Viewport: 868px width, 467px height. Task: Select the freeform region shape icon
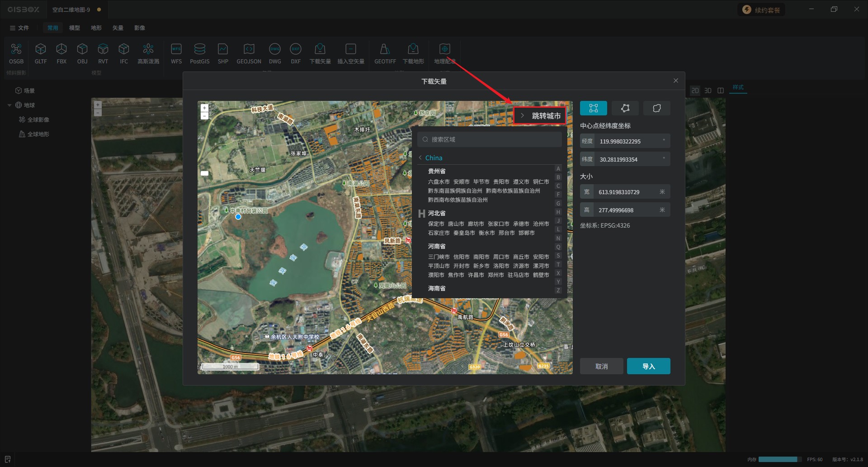[657, 108]
